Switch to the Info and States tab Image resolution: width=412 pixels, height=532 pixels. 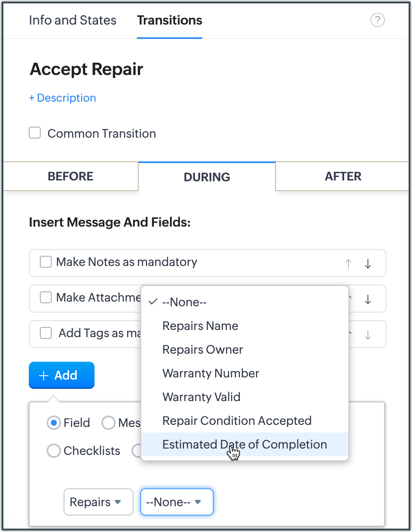pyautogui.click(x=72, y=20)
